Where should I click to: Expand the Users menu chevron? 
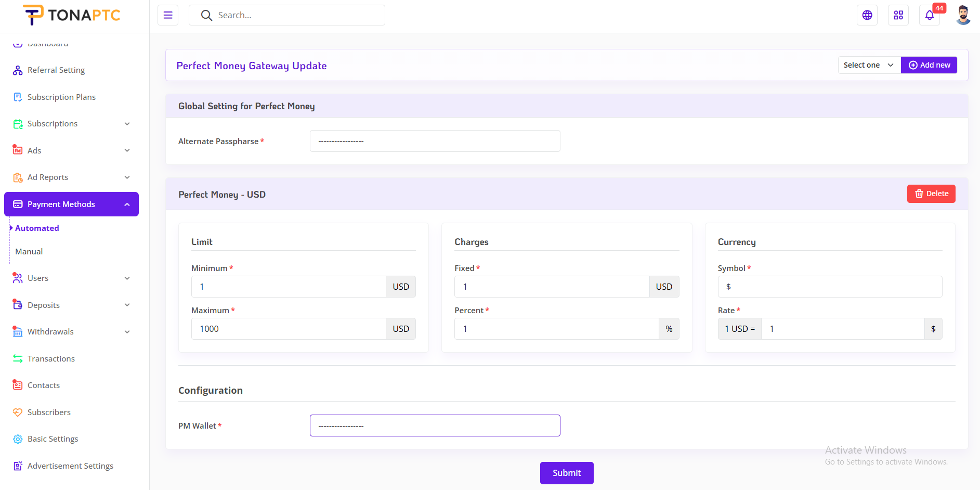coord(127,278)
